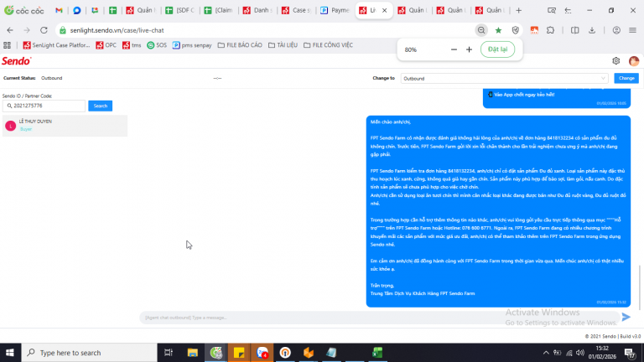The width and height of the screenshot is (644, 362).
Task: Open Sticky Notes from taskbar
Action: pyautogui.click(x=239, y=353)
